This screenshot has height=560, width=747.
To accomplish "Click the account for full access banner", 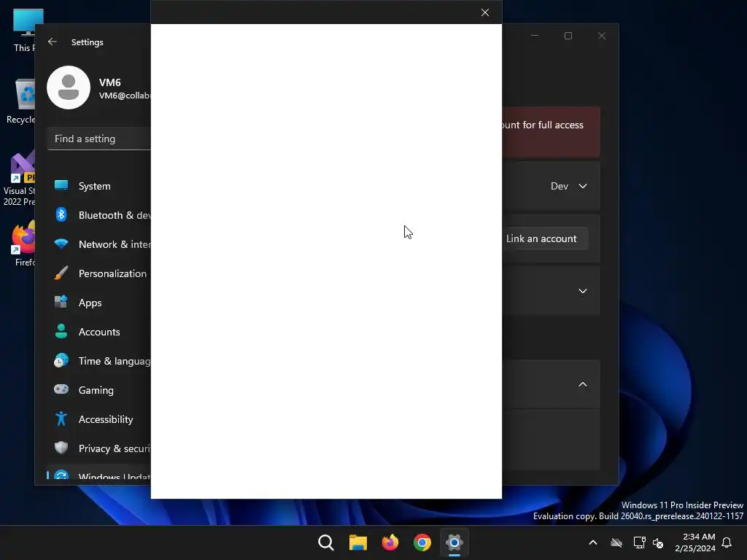I will (x=551, y=132).
